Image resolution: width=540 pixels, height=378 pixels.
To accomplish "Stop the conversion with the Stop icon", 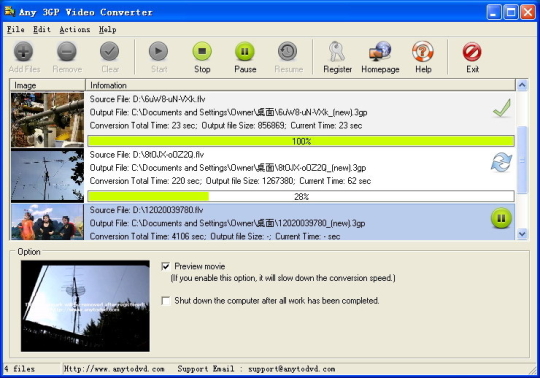I will pos(202,52).
